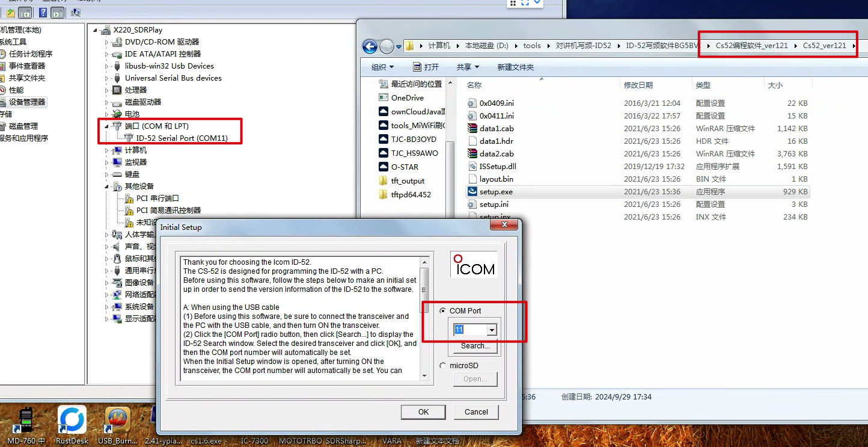
Task: Click the 处理器 processor chip icon
Action: (x=117, y=90)
